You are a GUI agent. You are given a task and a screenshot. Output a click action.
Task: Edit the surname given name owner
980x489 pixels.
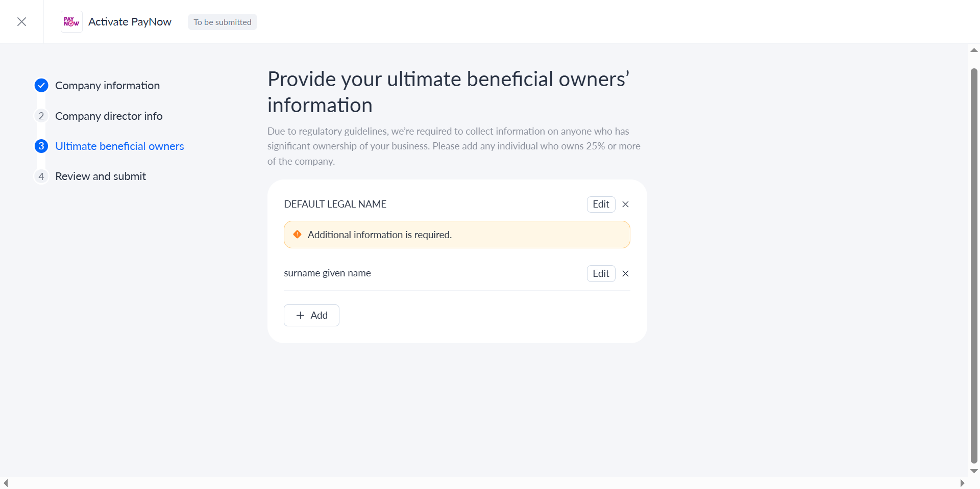tap(601, 274)
